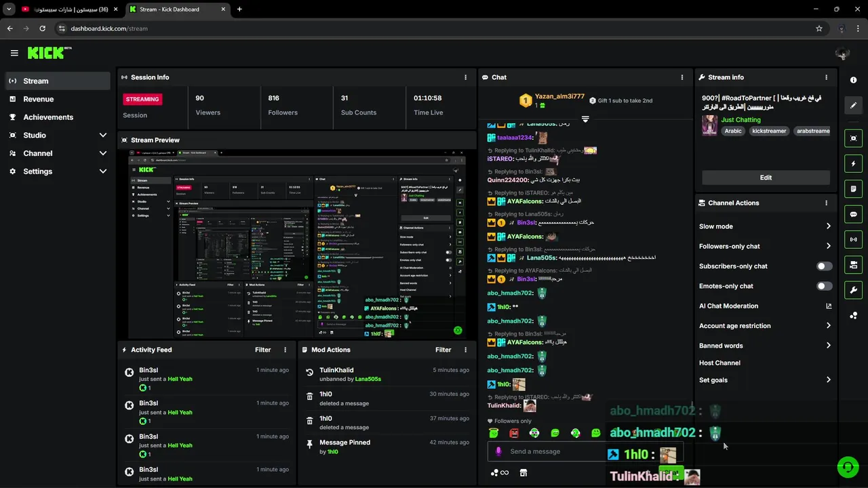Toggle the document notes widget icon in right toolbar
This screenshot has width=868, height=488.
[x=853, y=188]
